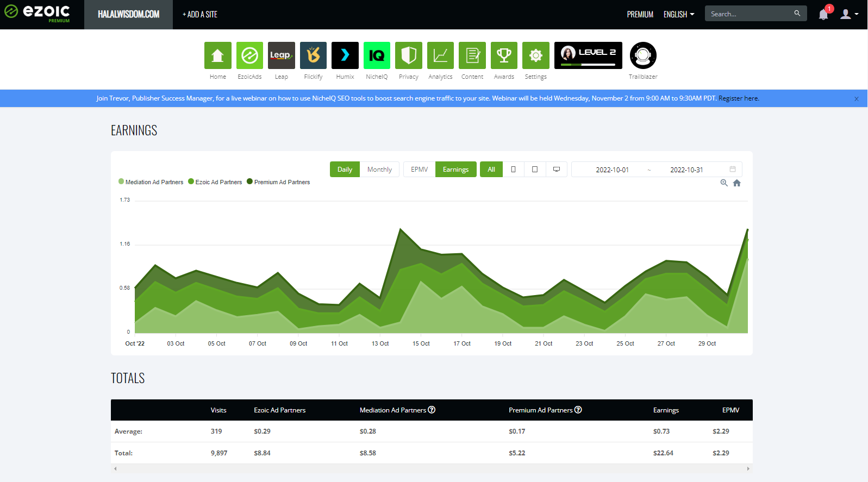The image size is (868, 482).
Task: Click the end date 2022-10-31 field
Action: [686, 170]
